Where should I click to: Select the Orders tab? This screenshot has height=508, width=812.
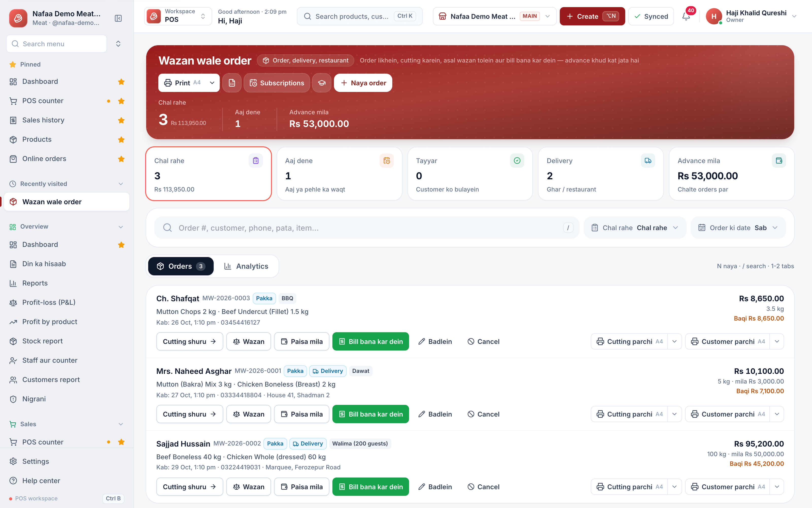tap(181, 266)
